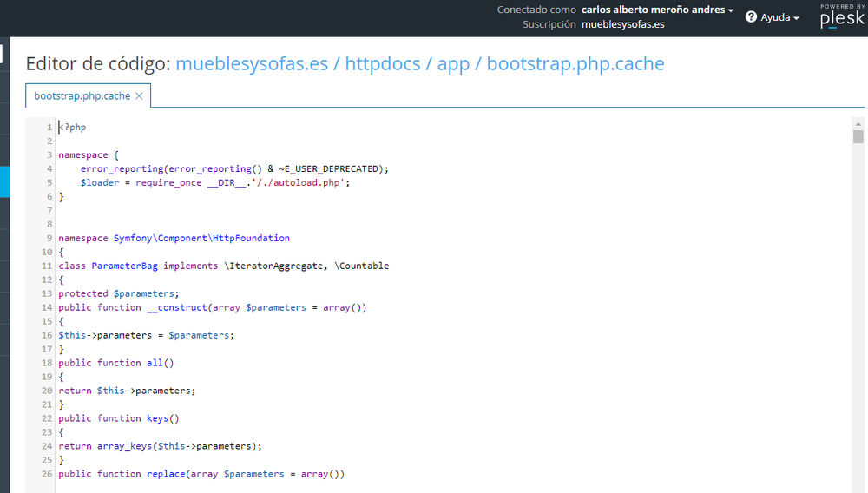868x493 pixels.
Task: Click "Symfony\Component\HttpFoundation" namespace text
Action: click(x=201, y=238)
